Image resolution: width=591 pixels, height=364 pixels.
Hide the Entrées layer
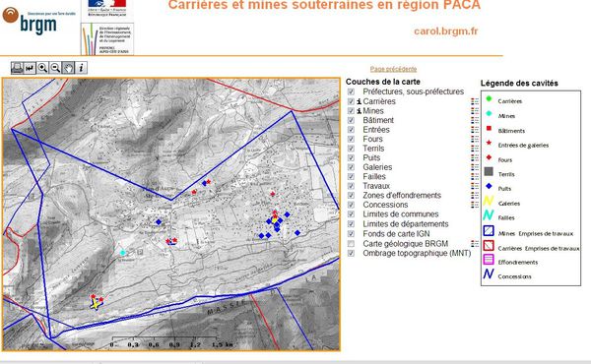[351, 130]
